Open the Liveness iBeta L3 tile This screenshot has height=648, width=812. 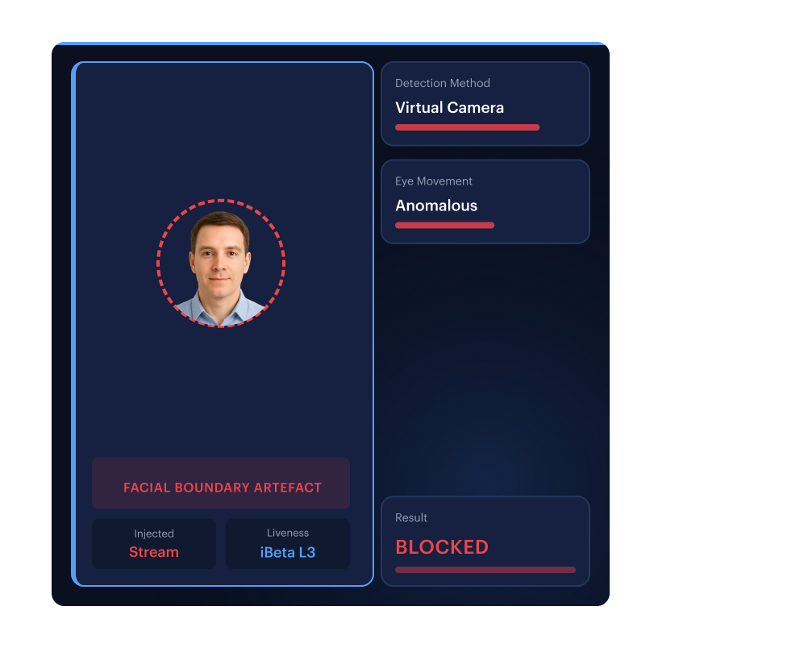tap(288, 543)
